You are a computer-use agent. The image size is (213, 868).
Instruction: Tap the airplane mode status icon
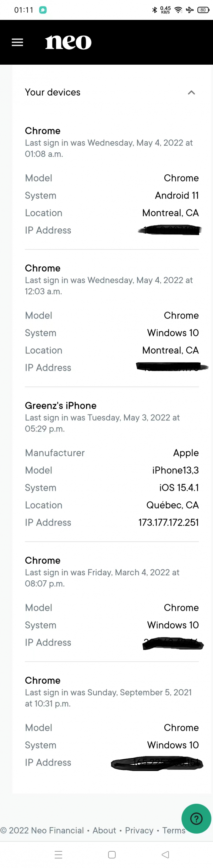(190, 10)
